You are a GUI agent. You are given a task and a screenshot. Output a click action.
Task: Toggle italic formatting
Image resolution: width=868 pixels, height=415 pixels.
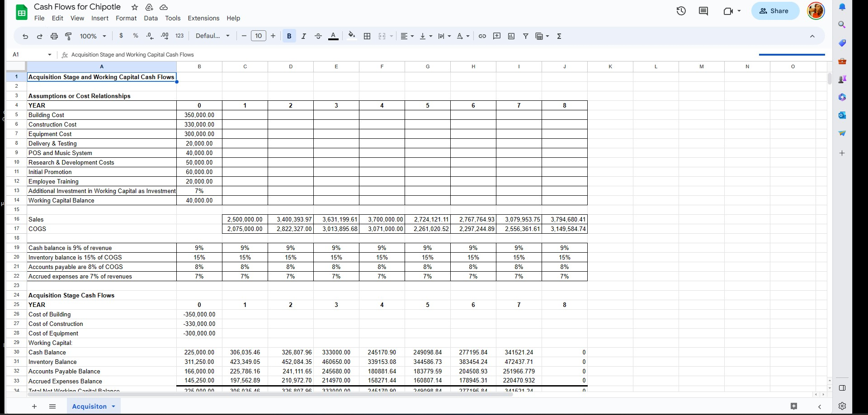(x=304, y=36)
